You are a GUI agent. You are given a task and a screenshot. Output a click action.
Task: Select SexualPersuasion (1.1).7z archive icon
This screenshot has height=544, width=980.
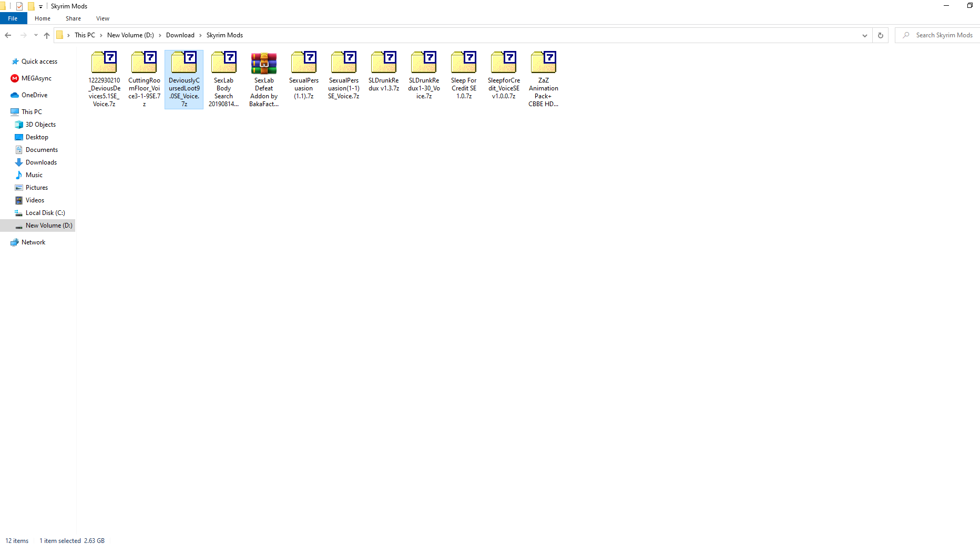[x=304, y=62]
